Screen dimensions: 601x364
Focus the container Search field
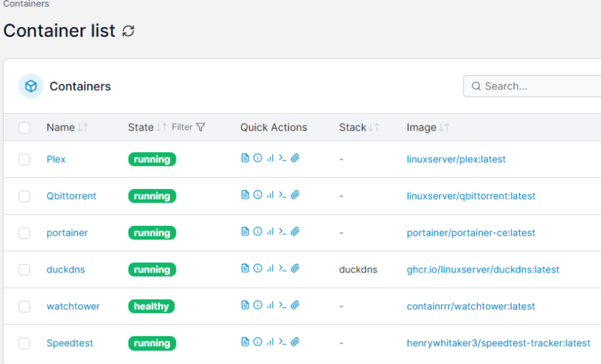pos(533,86)
